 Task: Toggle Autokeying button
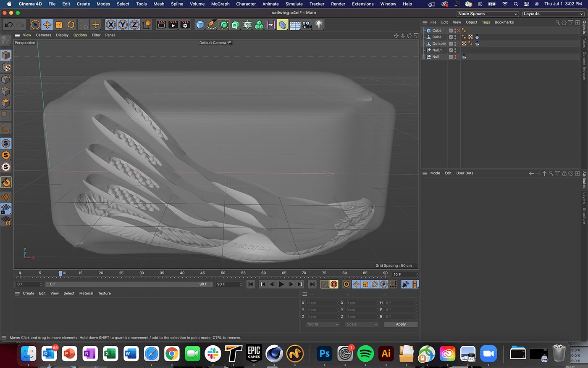pos(334,284)
